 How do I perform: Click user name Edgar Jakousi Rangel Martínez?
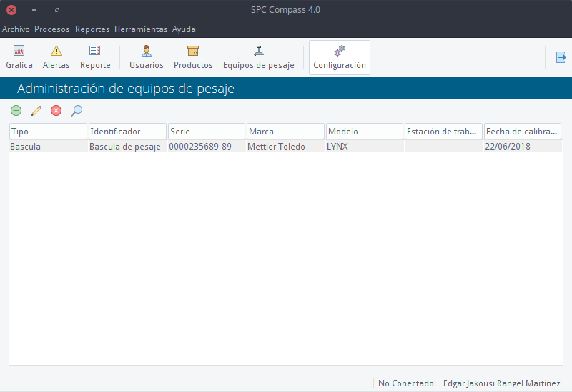pyautogui.click(x=502, y=383)
